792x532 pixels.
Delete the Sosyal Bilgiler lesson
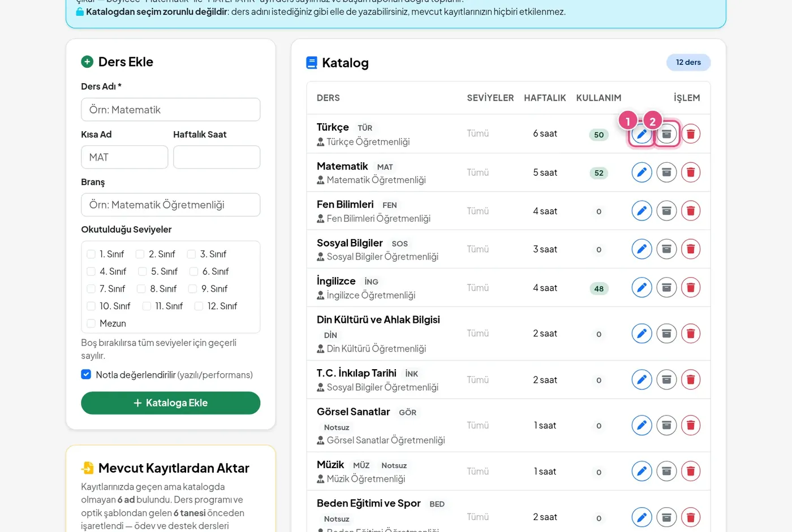tap(691, 249)
